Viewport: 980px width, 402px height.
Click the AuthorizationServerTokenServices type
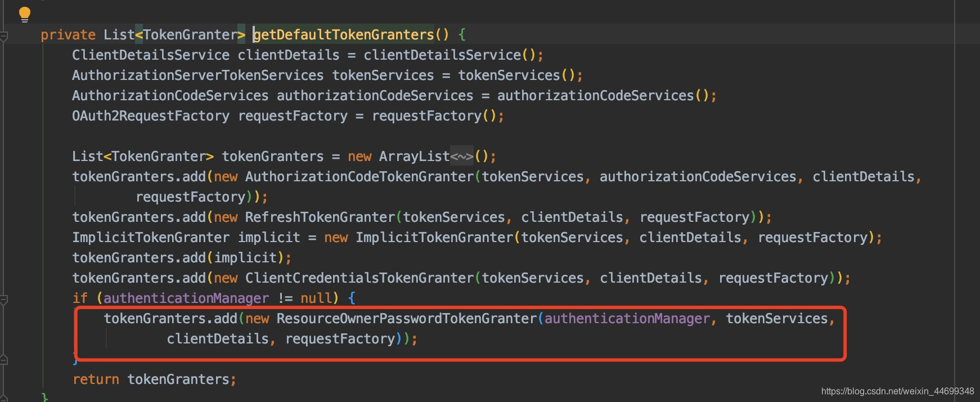tap(198, 75)
